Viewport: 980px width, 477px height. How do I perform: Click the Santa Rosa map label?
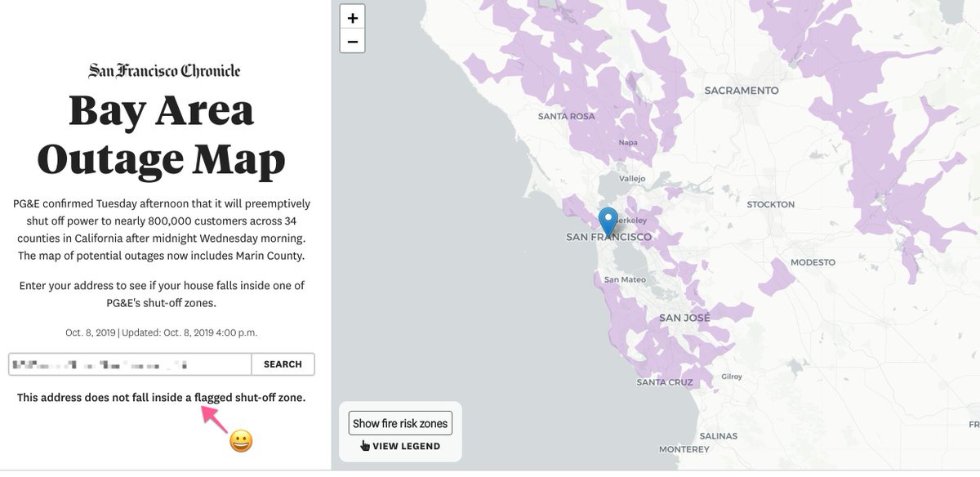coord(567,116)
